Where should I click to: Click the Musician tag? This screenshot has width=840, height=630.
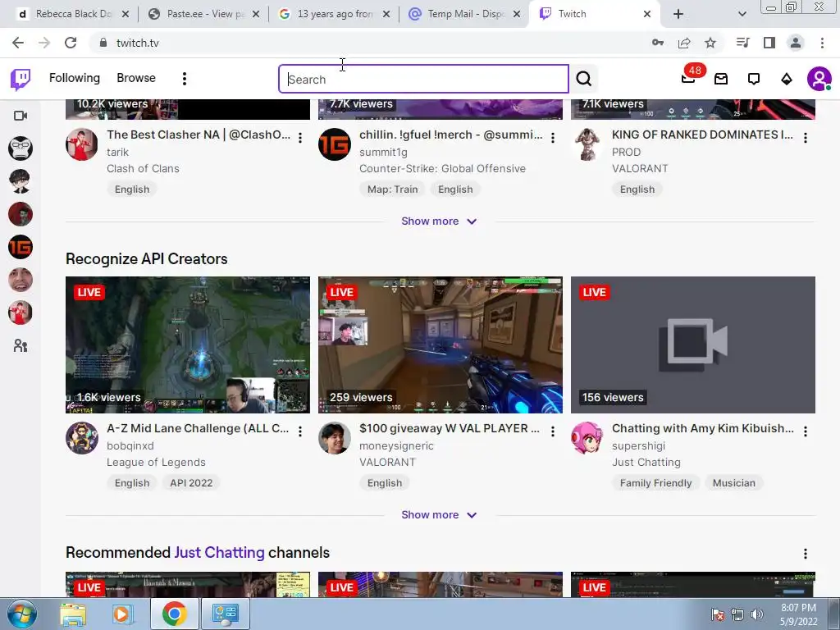(x=734, y=482)
